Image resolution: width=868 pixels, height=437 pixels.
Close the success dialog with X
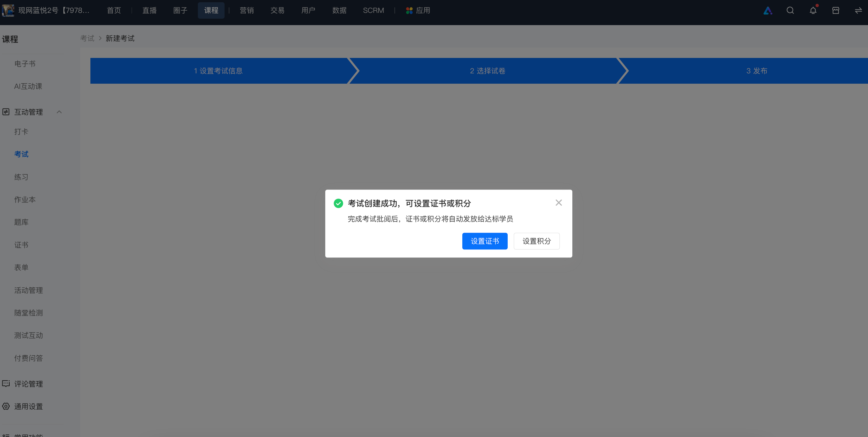click(x=559, y=202)
